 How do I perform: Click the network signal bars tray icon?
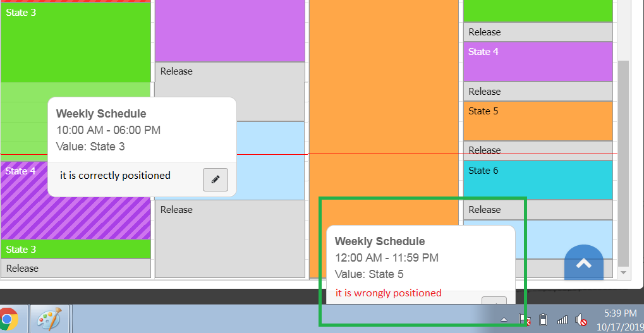pos(562,320)
